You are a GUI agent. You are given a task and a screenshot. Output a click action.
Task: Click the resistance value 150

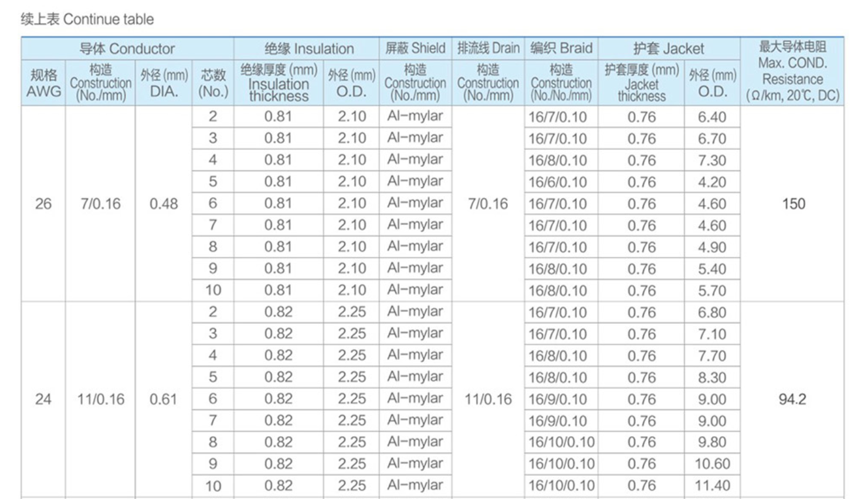pos(793,204)
